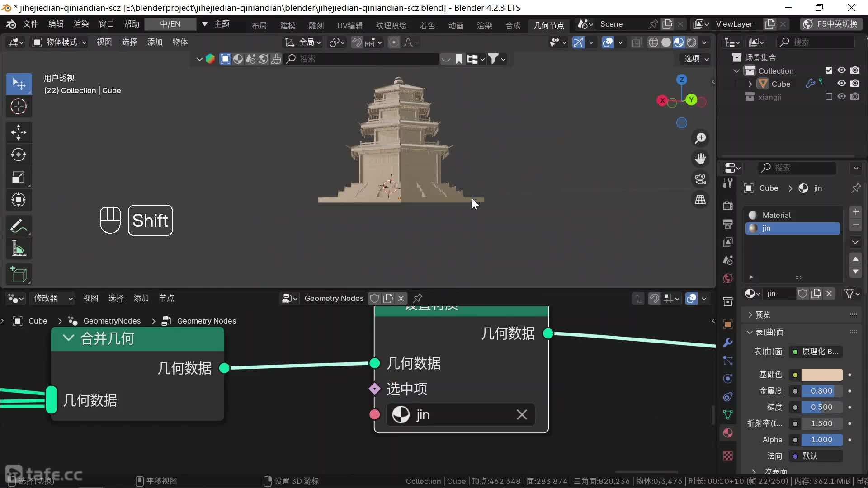Image resolution: width=868 pixels, height=488 pixels.
Task: Select the Move tool in viewport toolbar
Action: click(19, 132)
